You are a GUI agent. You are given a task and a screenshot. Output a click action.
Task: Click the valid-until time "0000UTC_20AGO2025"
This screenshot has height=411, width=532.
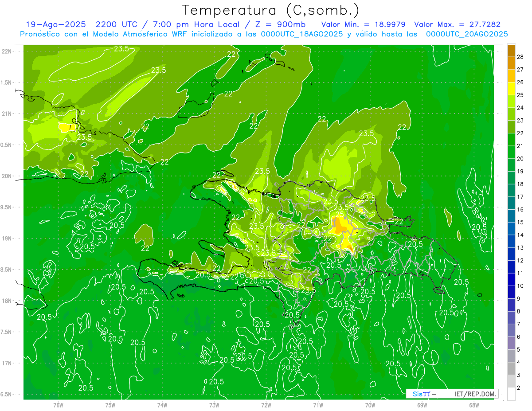tap(467, 34)
